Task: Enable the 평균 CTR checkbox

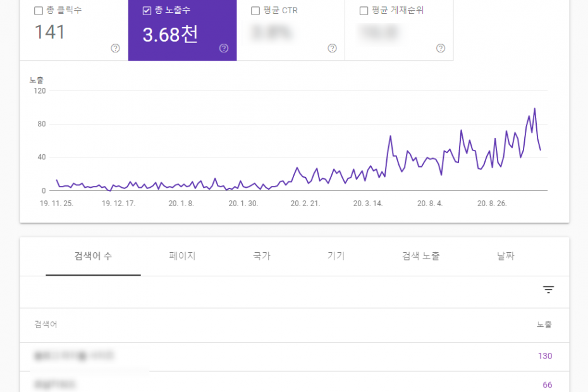Action: tap(255, 11)
